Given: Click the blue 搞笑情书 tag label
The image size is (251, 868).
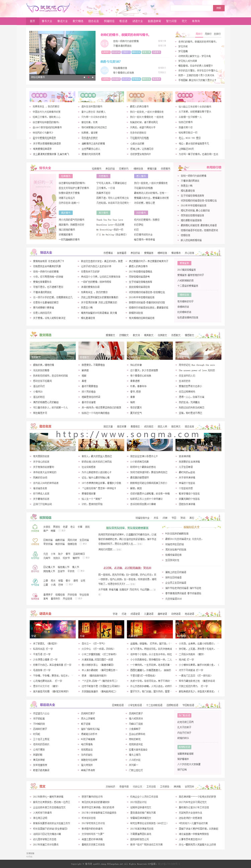Looking at the screenshot, I should pyautogui.click(x=65, y=213).
